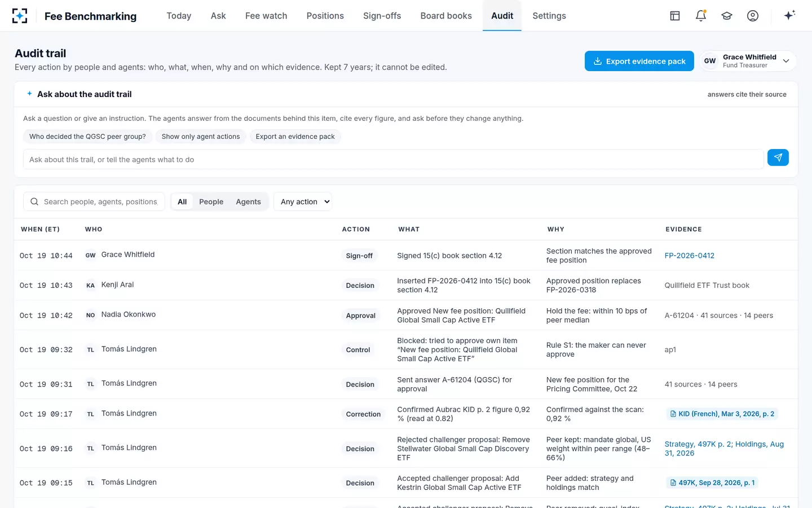812x508 pixels.
Task: Switch to the Sign-offs tab
Action: [382, 16]
